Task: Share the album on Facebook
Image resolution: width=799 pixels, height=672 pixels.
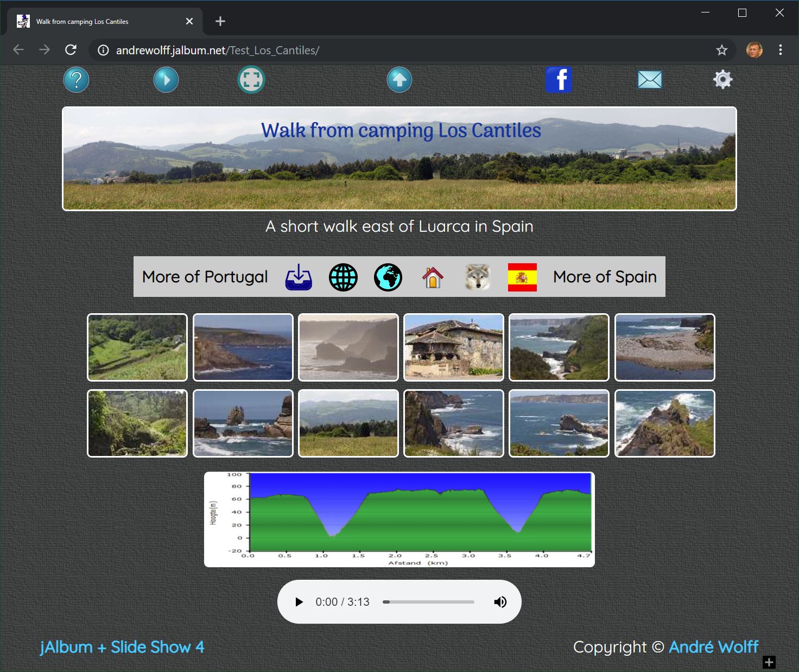Action: point(559,80)
